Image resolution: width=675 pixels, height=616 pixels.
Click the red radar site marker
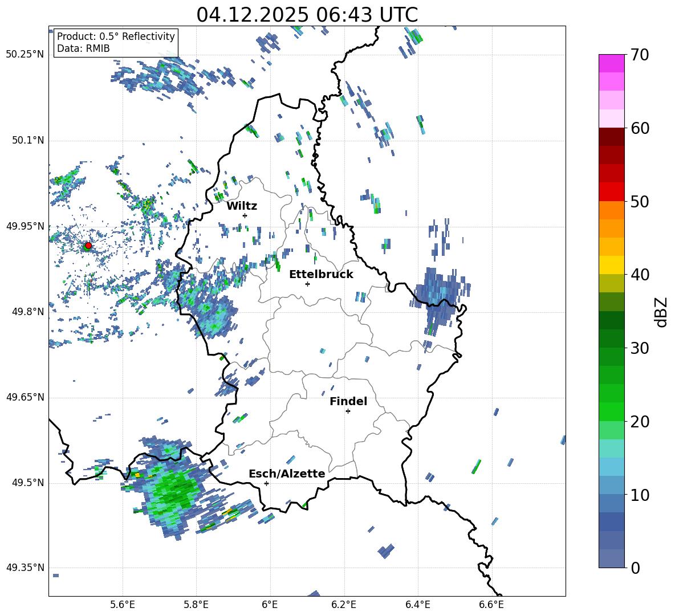tap(88, 245)
